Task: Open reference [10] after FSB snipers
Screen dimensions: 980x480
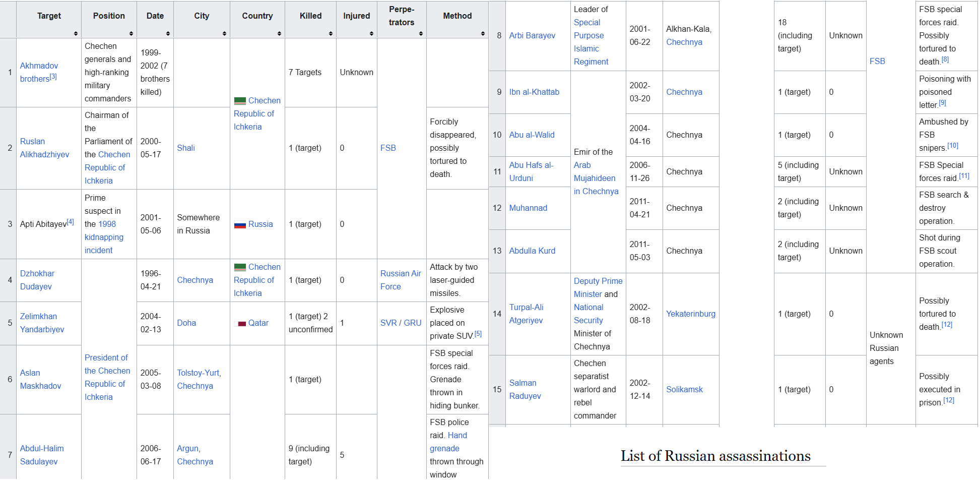Action: click(953, 146)
